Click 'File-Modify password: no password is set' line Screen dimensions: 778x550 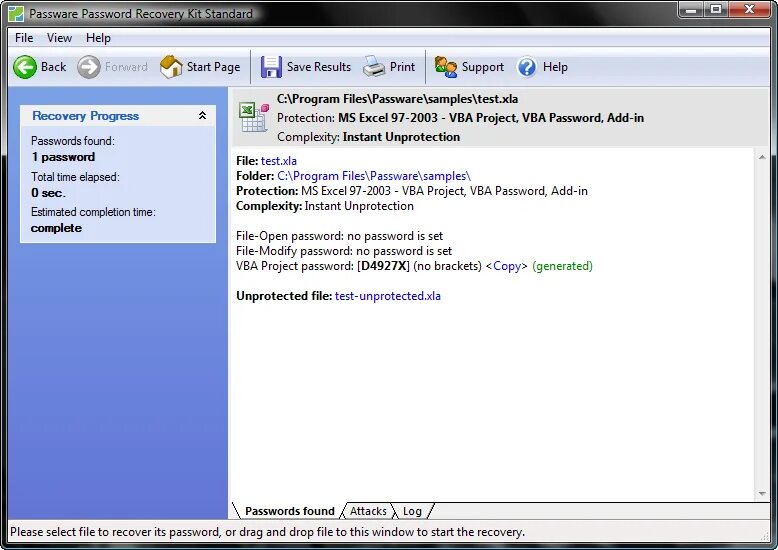[344, 251]
